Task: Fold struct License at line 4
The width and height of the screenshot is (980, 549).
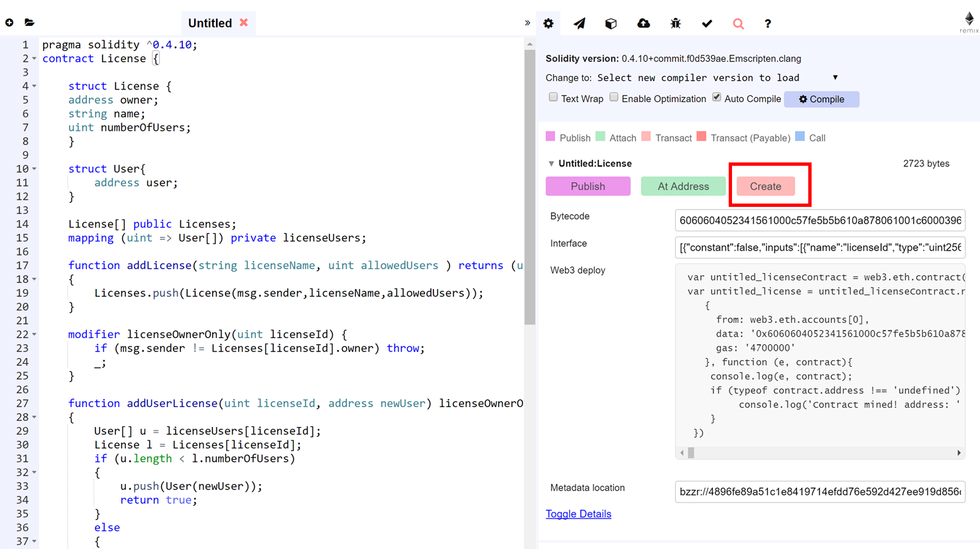Action: 34,86
